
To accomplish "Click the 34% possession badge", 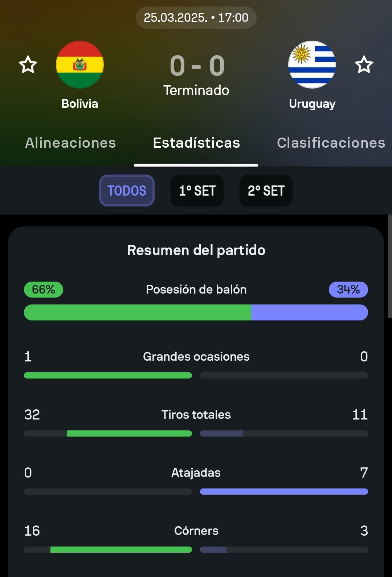I will [348, 290].
